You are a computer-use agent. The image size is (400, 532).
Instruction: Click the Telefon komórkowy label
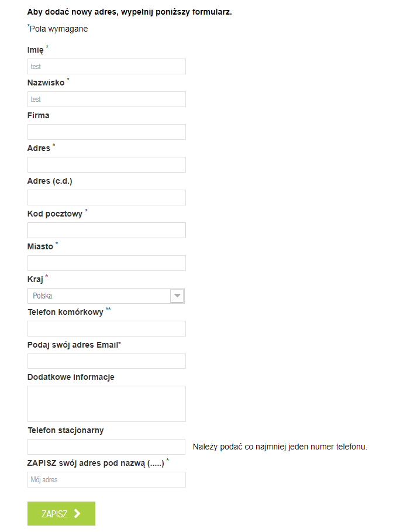pos(65,313)
